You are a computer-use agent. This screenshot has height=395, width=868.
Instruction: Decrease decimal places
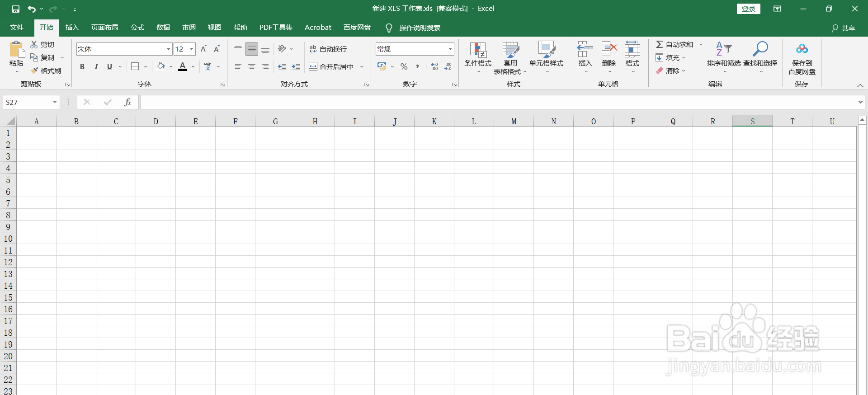tap(448, 66)
